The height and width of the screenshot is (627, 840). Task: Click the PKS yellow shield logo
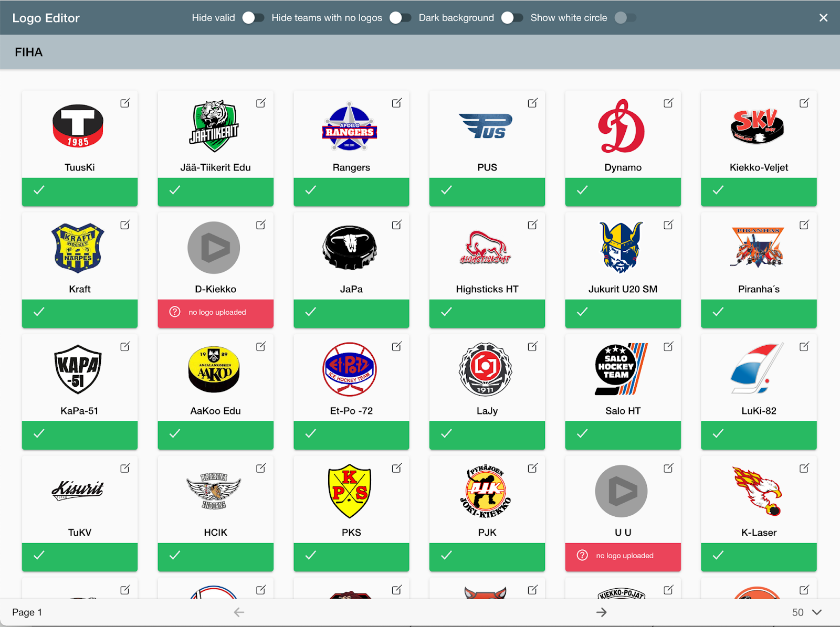tap(350, 491)
